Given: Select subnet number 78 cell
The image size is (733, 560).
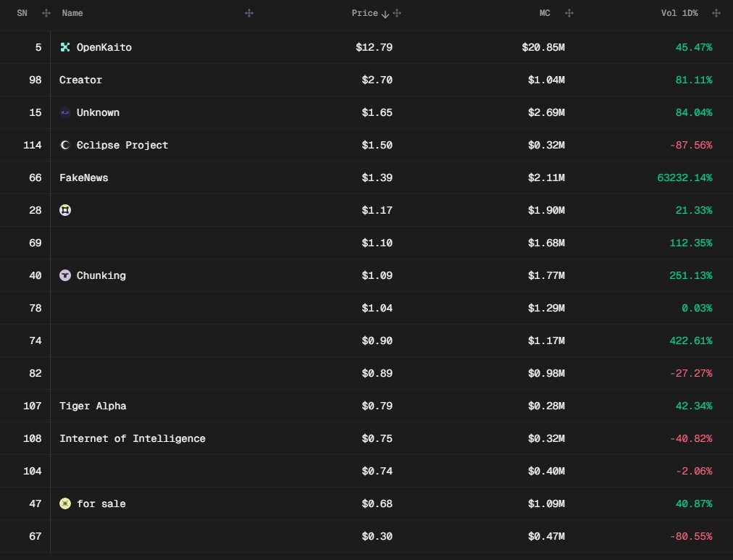Looking at the screenshot, I should [35, 308].
